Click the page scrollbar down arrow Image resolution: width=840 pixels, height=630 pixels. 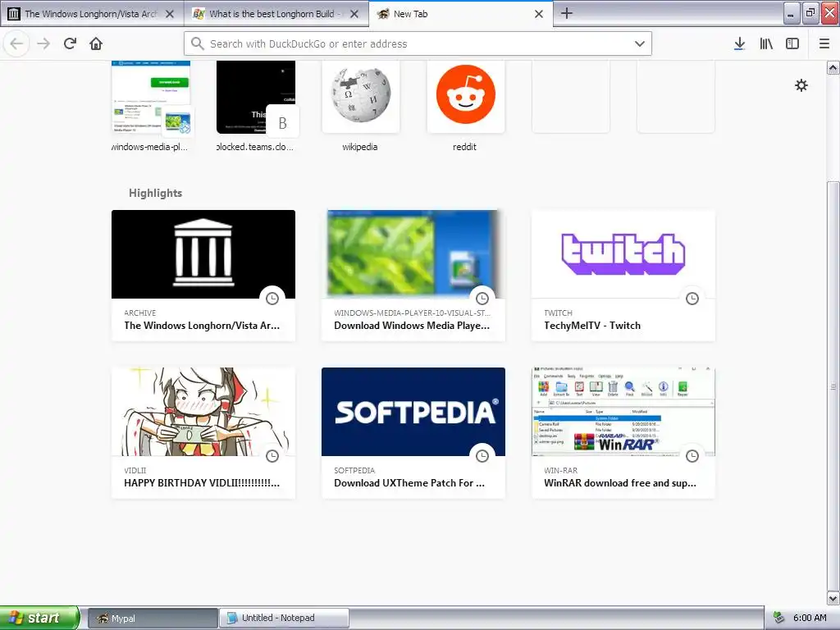pyautogui.click(x=833, y=598)
